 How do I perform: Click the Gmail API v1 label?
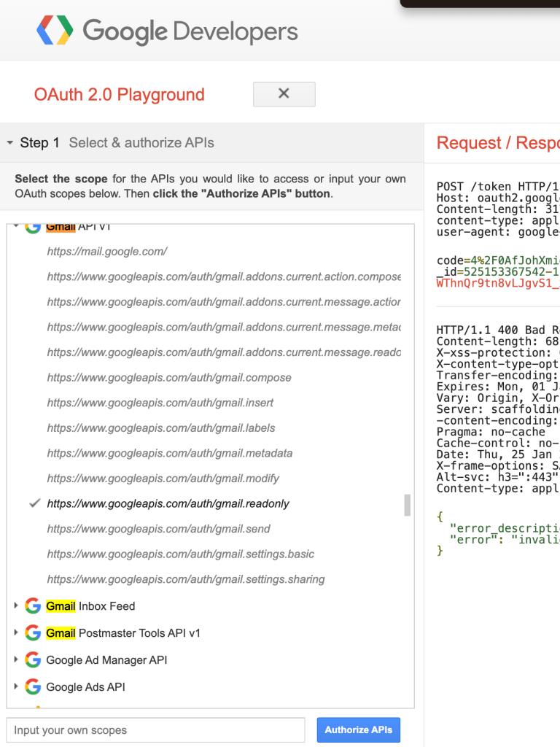(79, 228)
